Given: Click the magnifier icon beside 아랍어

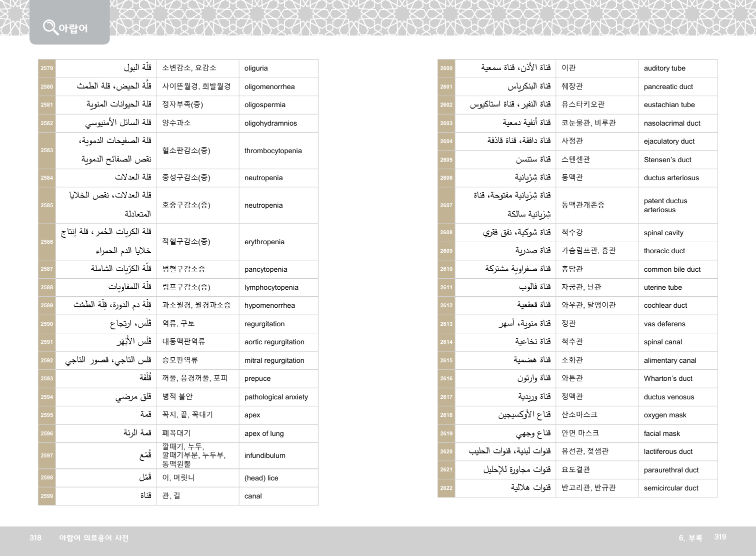Looking at the screenshot, I should pos(50,27).
